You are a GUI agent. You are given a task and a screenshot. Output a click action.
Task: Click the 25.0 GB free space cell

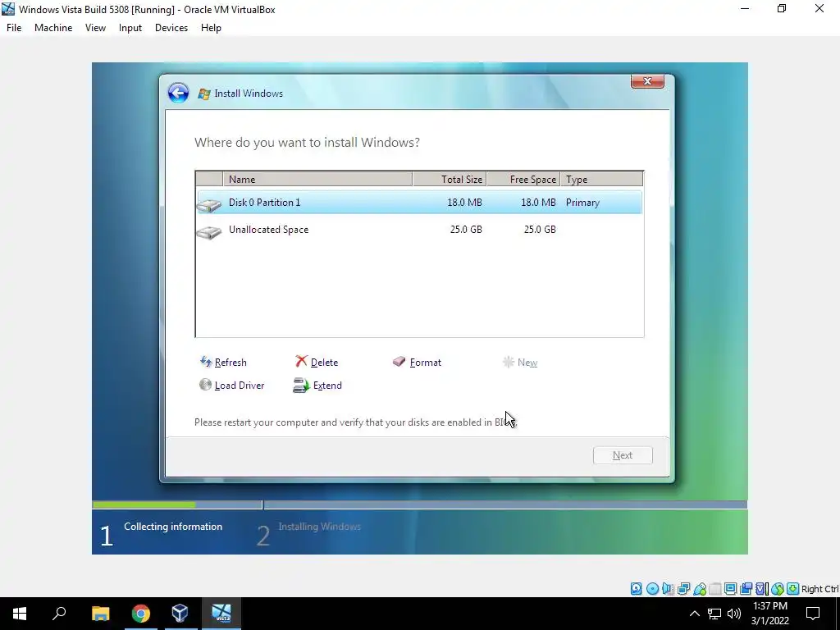540,230
